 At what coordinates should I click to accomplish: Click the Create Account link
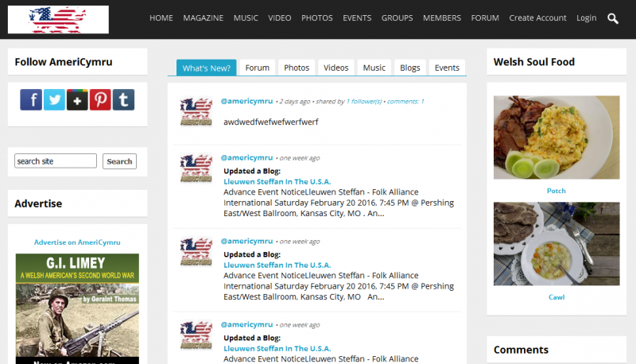click(537, 18)
